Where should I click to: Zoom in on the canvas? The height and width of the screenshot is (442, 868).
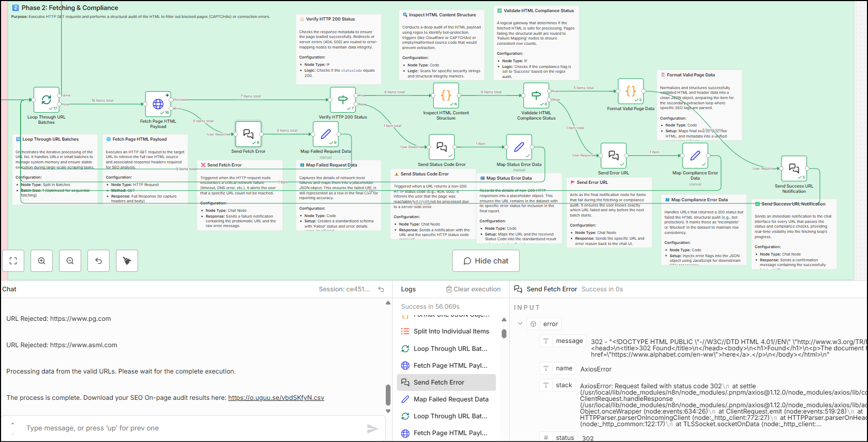[42, 261]
